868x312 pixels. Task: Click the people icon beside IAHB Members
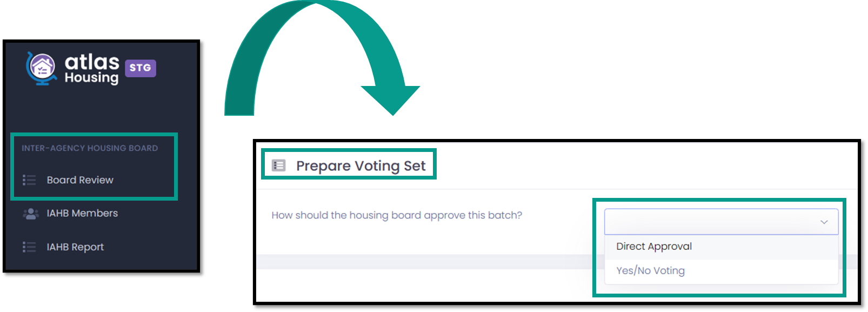pyautogui.click(x=30, y=214)
